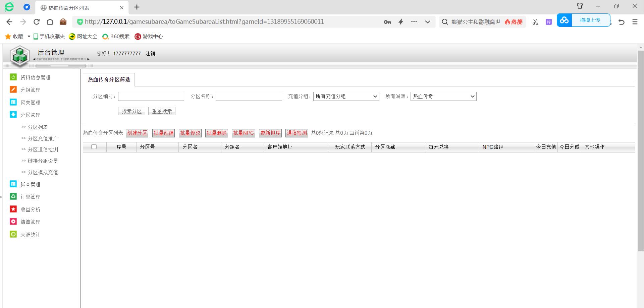Viewport: 644px width, 308px height.
Task: Click the scissors screenshot icon in toolbar
Action: click(x=535, y=22)
